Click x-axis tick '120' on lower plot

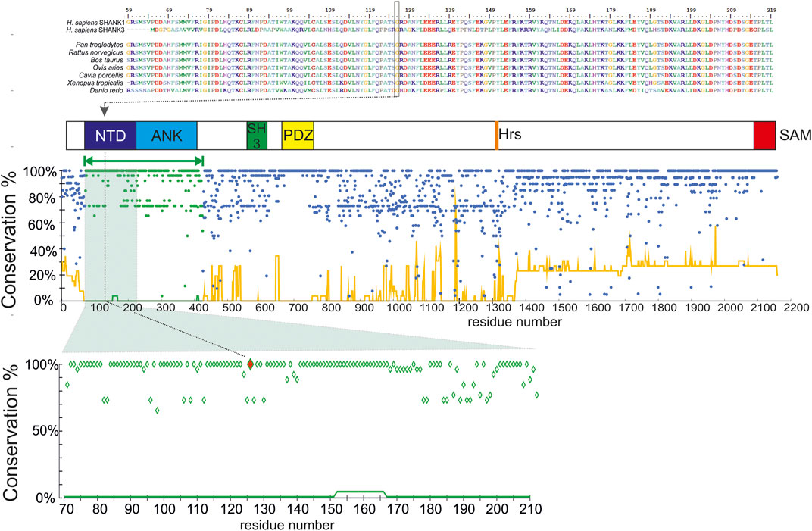(232, 509)
